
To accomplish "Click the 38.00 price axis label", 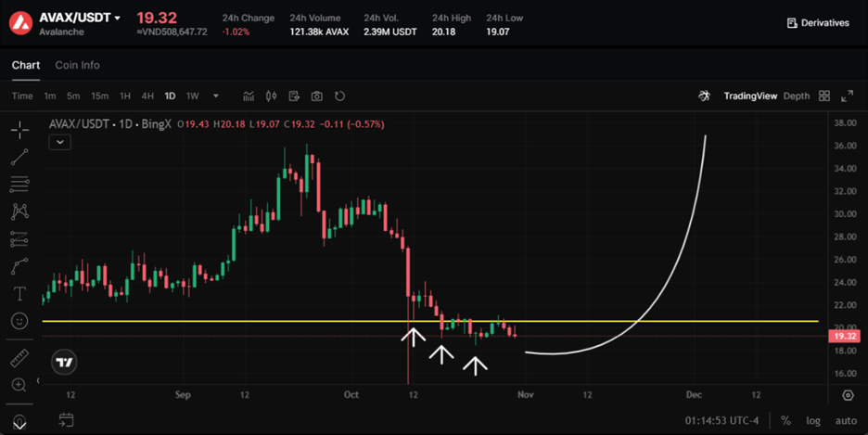I will [846, 122].
